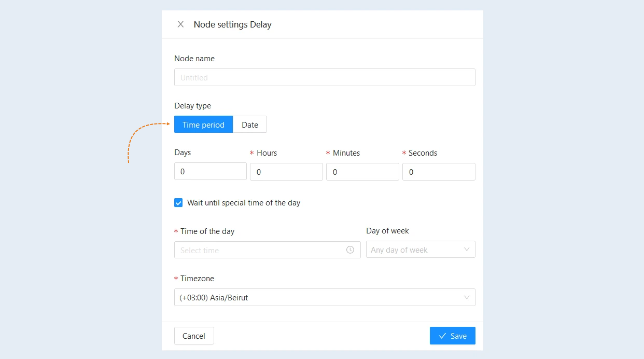The image size is (644, 359).
Task: Select the Time period delay type
Action: coord(203,125)
